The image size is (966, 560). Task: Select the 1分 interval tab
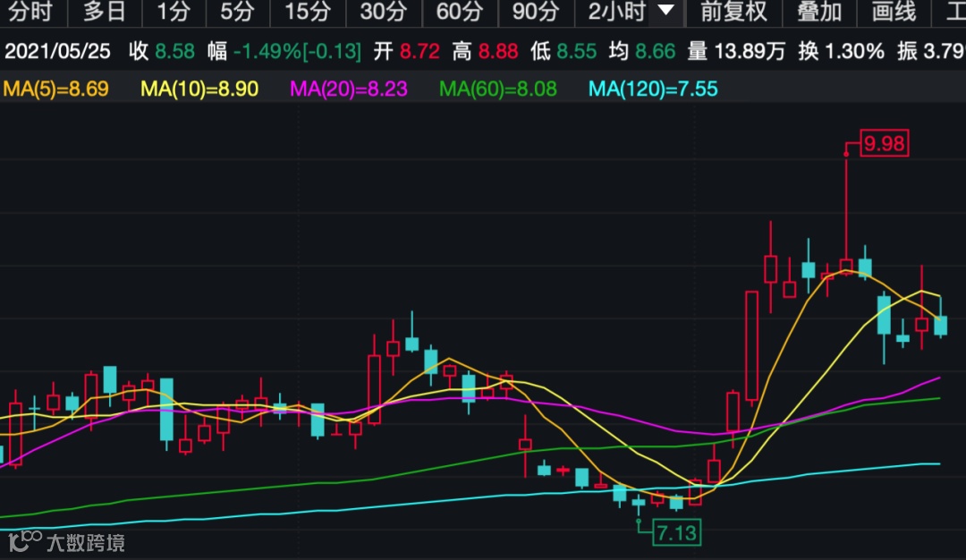click(x=173, y=12)
